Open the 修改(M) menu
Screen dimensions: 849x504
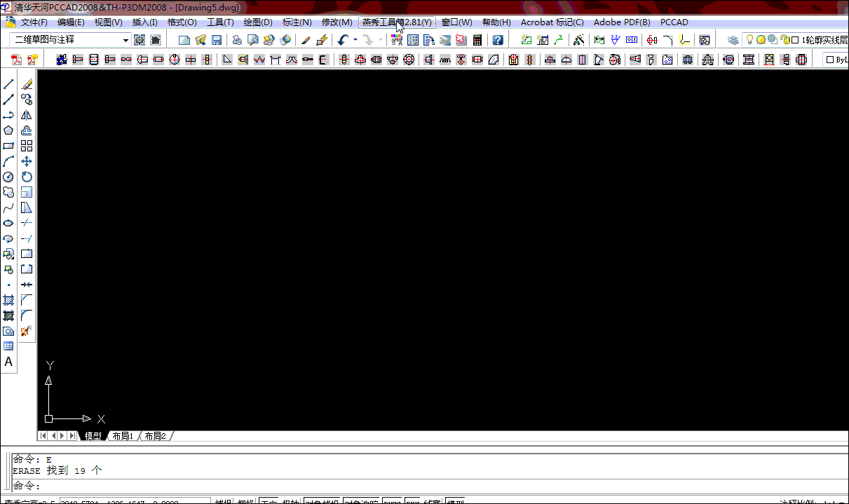click(x=337, y=22)
